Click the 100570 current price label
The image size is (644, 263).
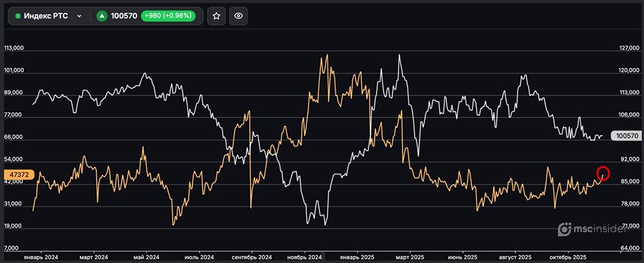point(626,136)
